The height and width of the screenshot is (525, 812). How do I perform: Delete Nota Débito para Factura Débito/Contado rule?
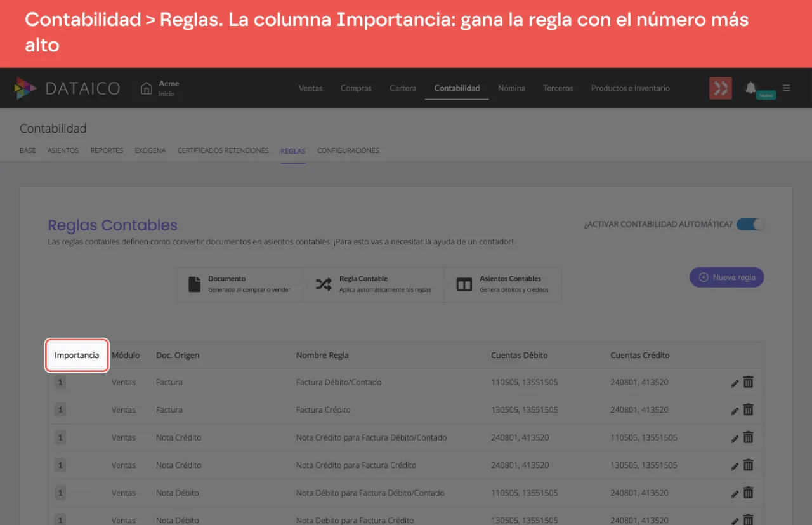749,493
